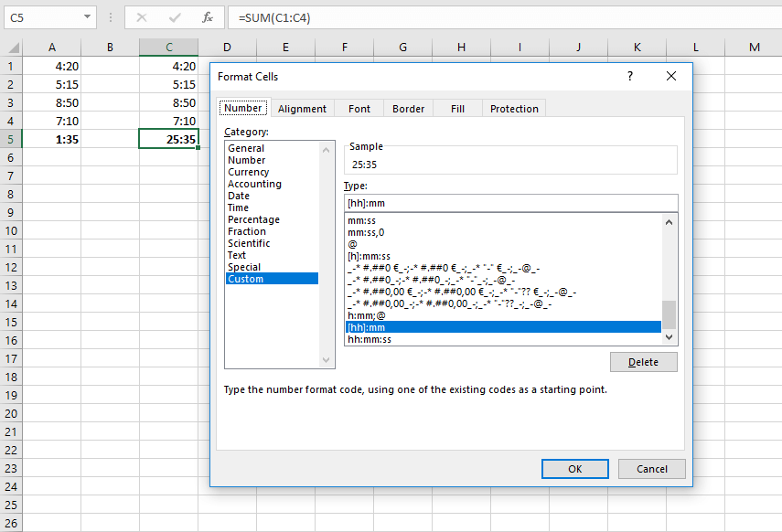
Task: Select cell A1 containing 4:20
Action: point(52,67)
